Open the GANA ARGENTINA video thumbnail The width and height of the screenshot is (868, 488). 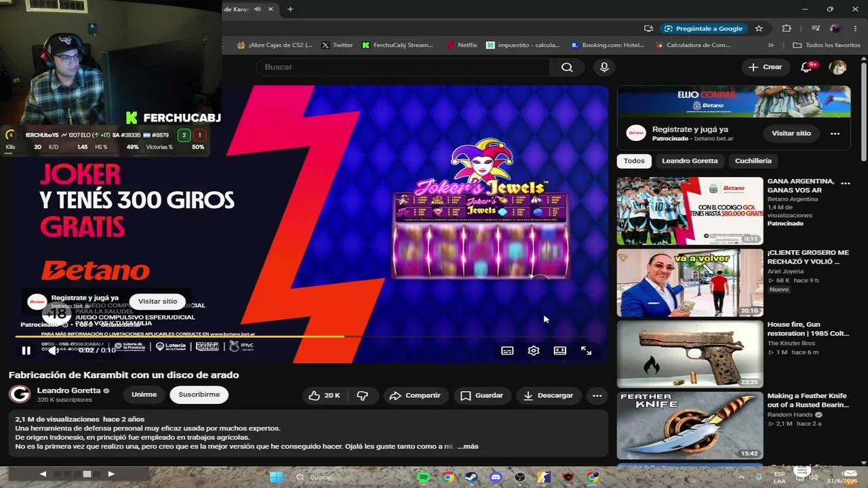coord(690,211)
